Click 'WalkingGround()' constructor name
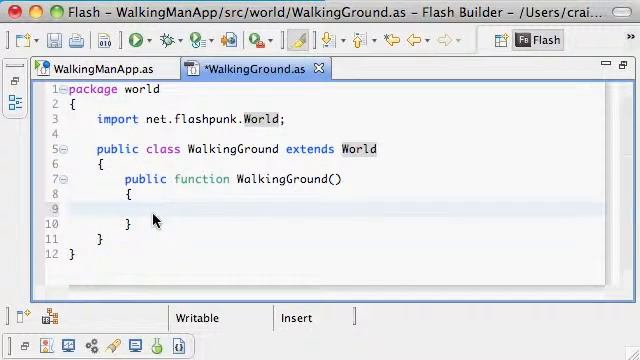Image resolution: width=640 pixels, height=360 pixels. 289,179
